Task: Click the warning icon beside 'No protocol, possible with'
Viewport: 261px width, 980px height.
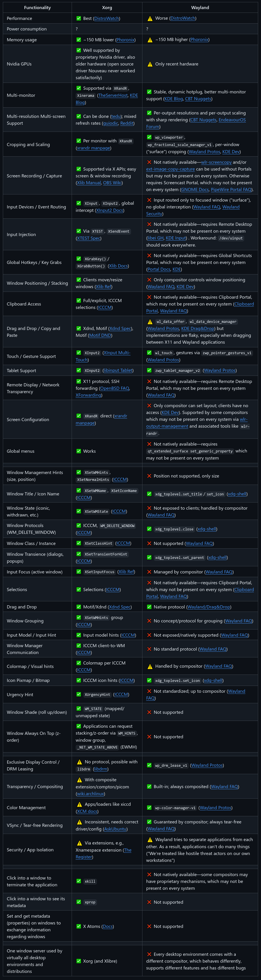Action: coord(79,762)
